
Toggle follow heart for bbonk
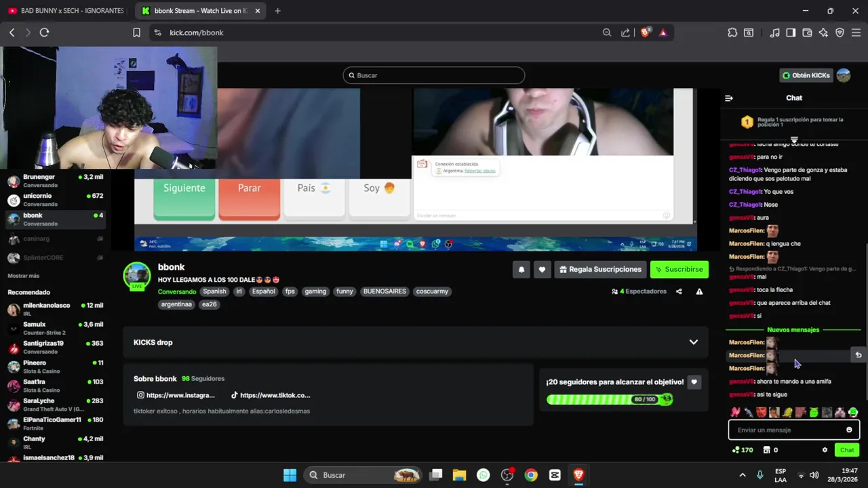[x=542, y=270]
